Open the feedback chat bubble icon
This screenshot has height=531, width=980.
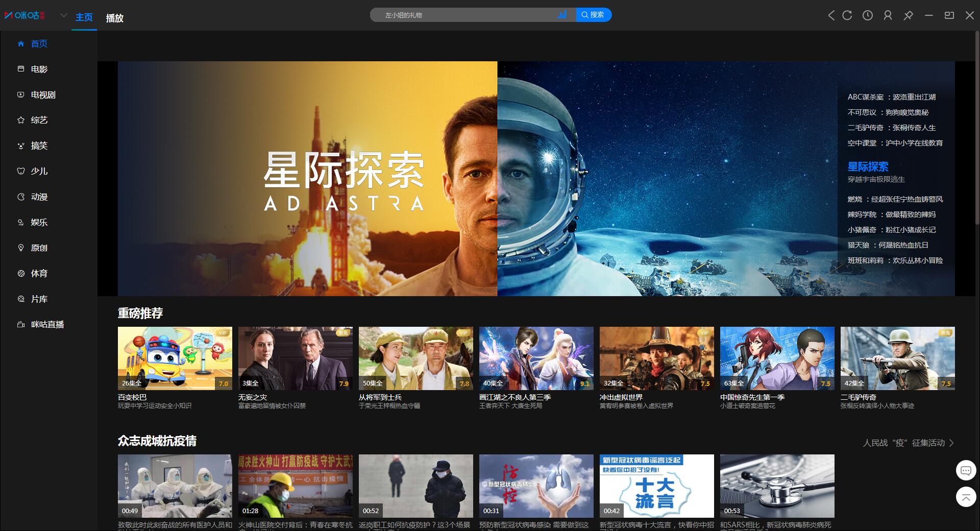pyautogui.click(x=966, y=470)
